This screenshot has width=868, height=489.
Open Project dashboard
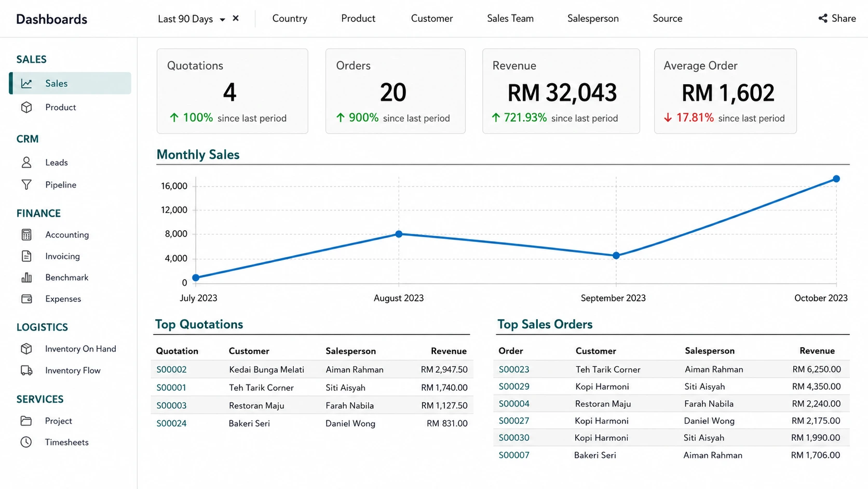(59, 421)
